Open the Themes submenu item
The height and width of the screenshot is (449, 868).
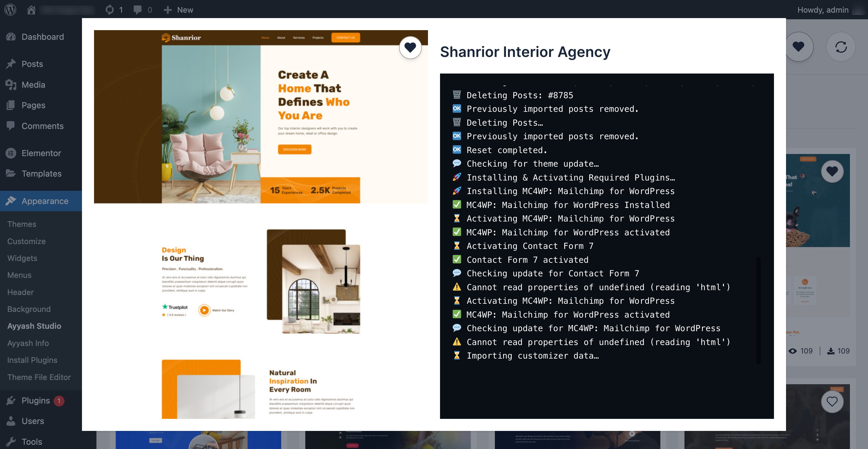(x=21, y=224)
